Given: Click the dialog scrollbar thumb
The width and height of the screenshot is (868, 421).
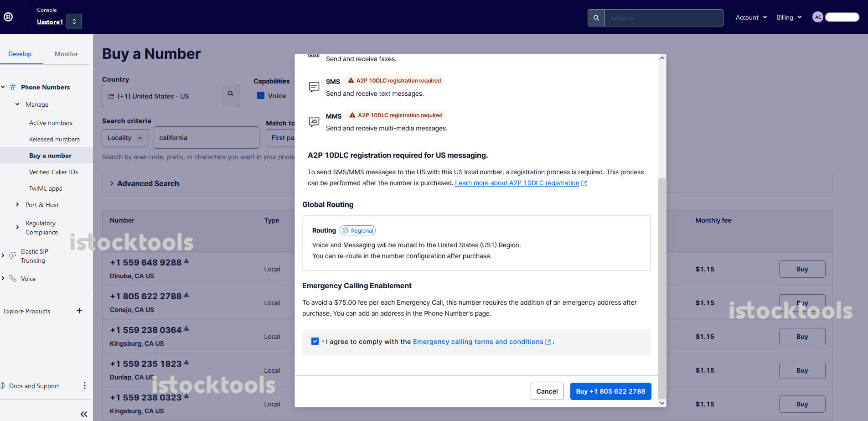Looking at the screenshot, I should point(662,288).
